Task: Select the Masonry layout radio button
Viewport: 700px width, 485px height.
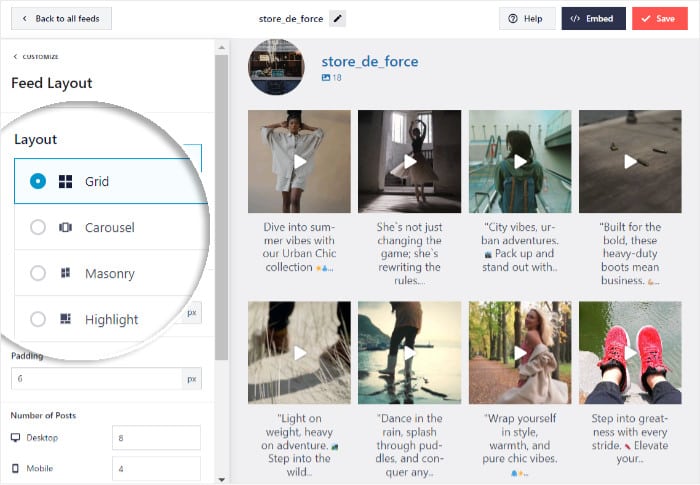Action: click(38, 273)
